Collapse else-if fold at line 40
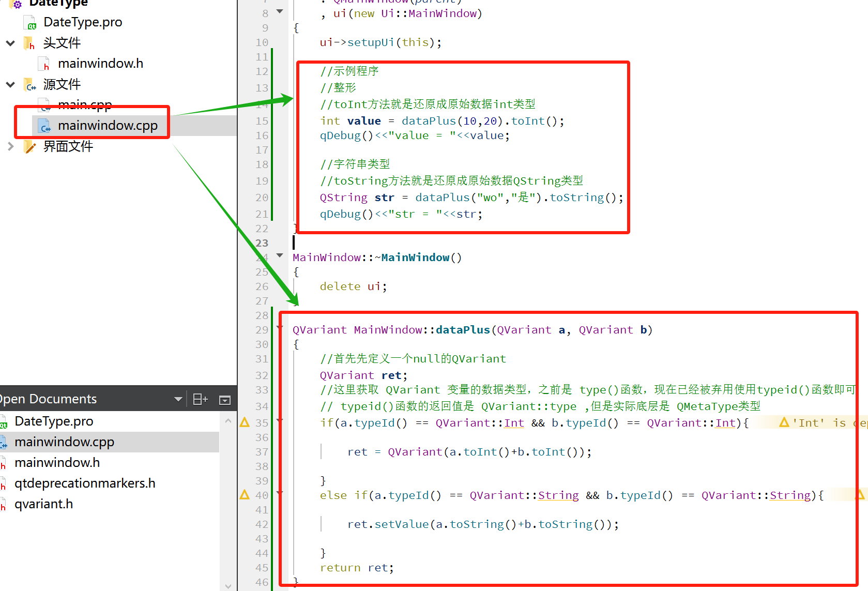Image resolution: width=868 pixels, height=591 pixels. (280, 493)
